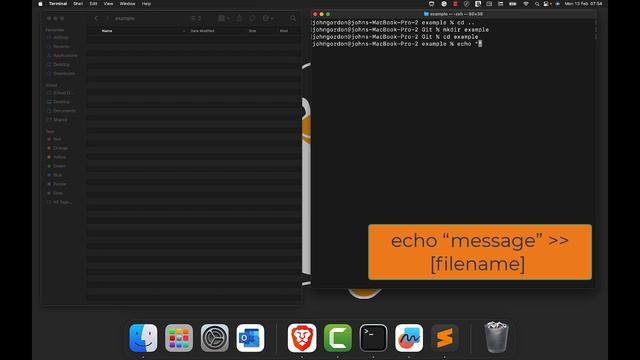Launch Microsoft Outlook from the Dock

(x=250, y=338)
